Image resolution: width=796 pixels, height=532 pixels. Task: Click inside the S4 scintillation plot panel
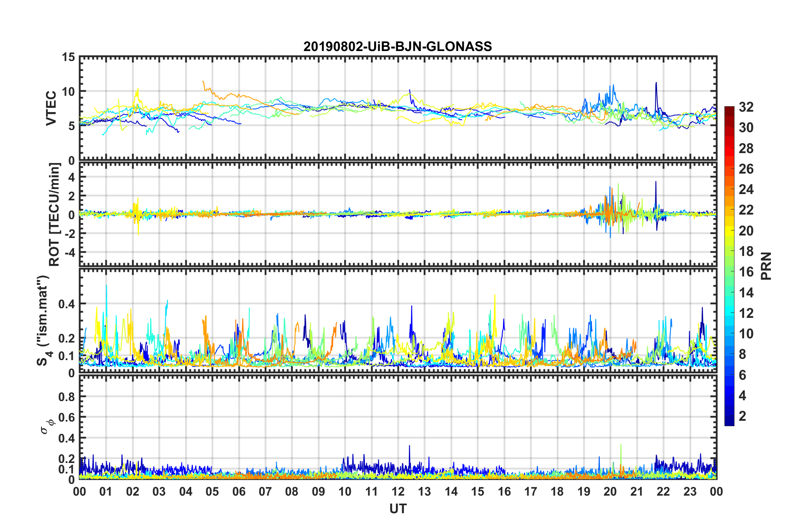click(x=398, y=321)
